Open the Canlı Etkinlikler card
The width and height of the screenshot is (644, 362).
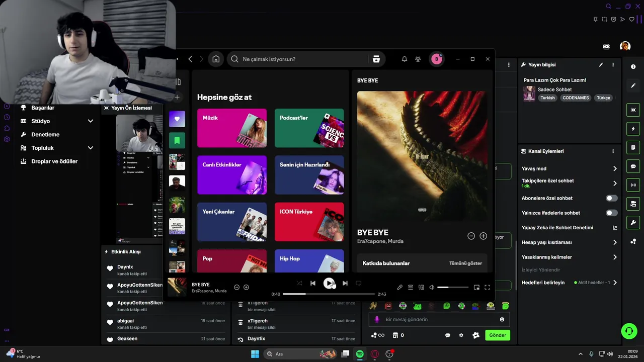232,175
